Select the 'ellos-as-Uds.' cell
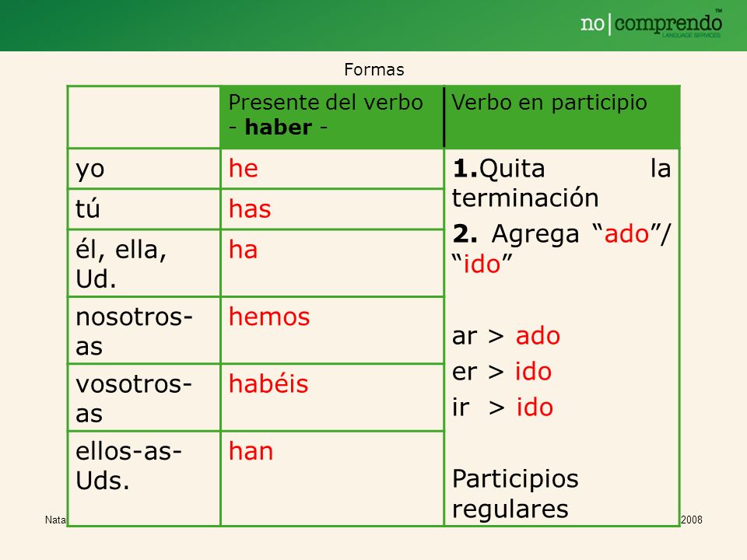The height and width of the screenshot is (560, 747). (144, 478)
